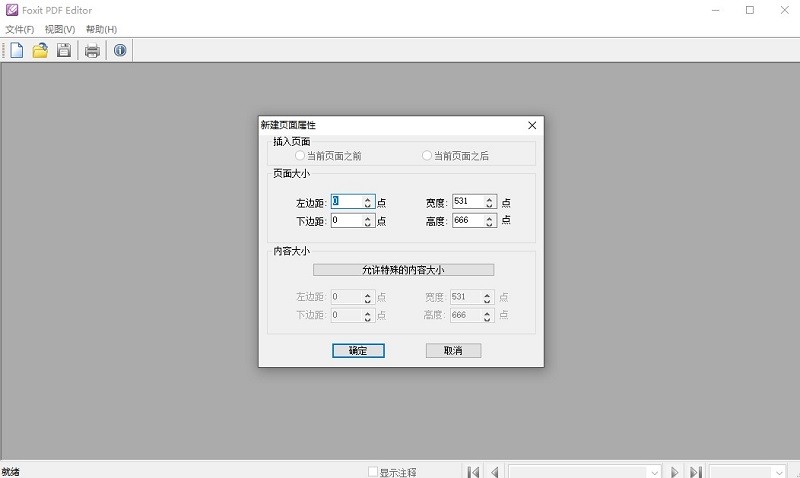Click 页面大小 高度 field showing 666

point(468,220)
